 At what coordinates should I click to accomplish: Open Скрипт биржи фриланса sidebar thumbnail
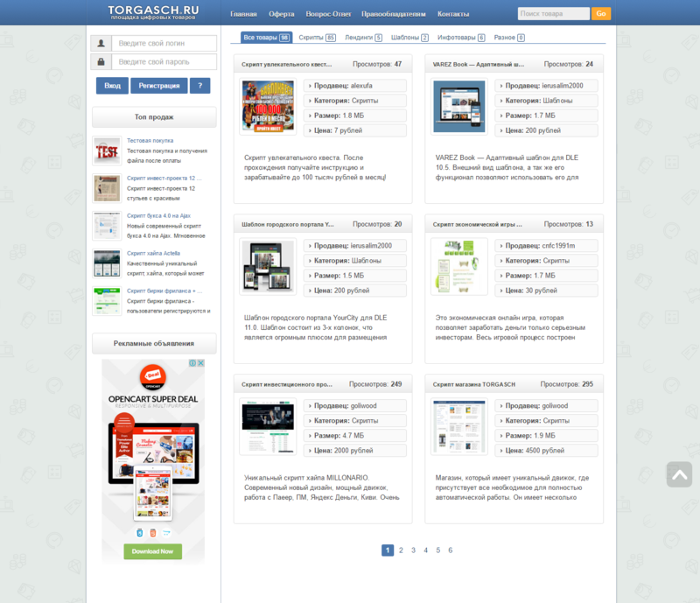point(107,301)
